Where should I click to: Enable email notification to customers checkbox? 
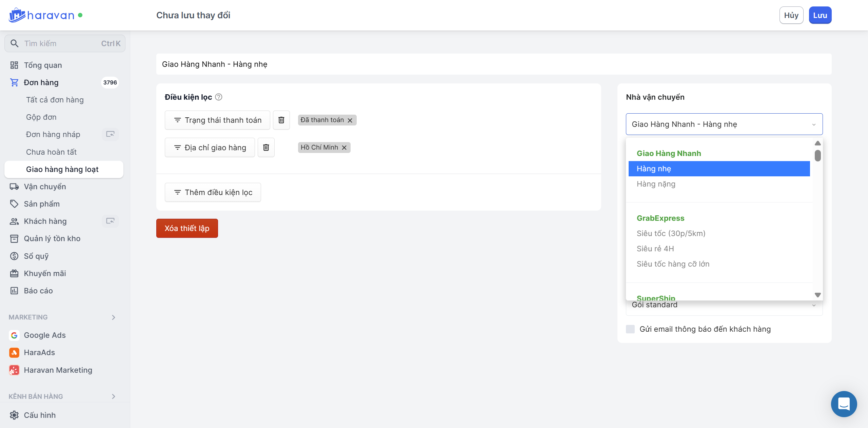pos(630,329)
